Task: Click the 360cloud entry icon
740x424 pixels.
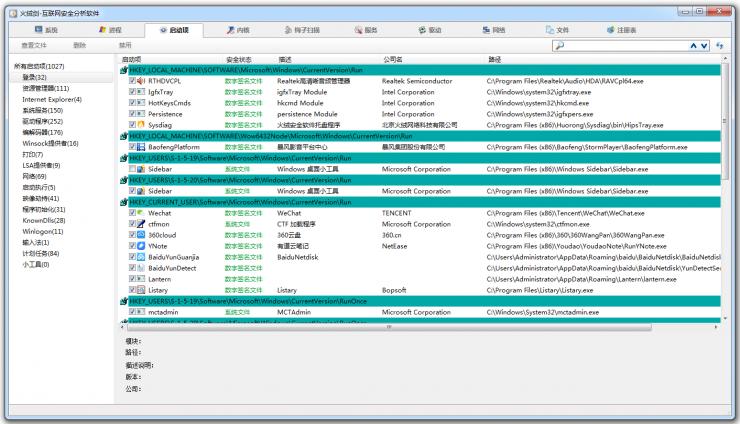Action: [x=141, y=235]
